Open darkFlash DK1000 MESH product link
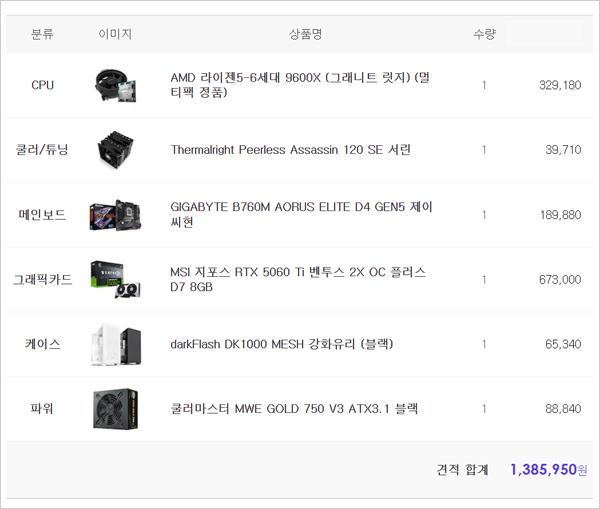This screenshot has height=509, width=600. (x=282, y=344)
